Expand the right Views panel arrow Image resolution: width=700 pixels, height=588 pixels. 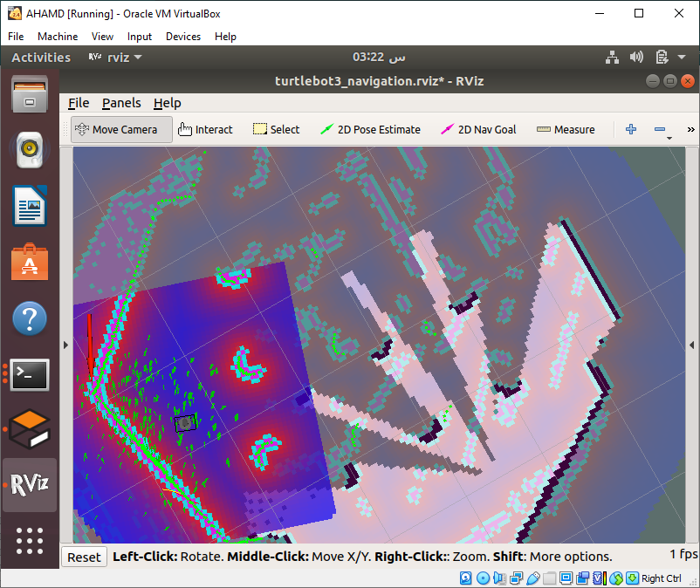pos(691,345)
